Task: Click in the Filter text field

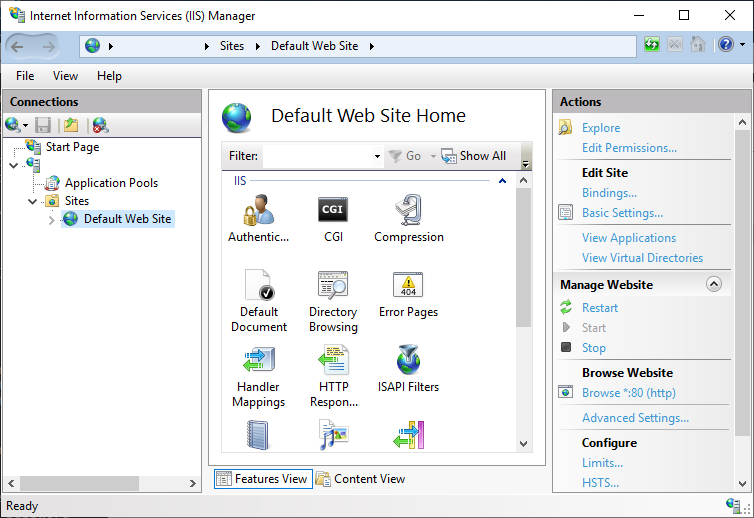Action: [x=316, y=156]
